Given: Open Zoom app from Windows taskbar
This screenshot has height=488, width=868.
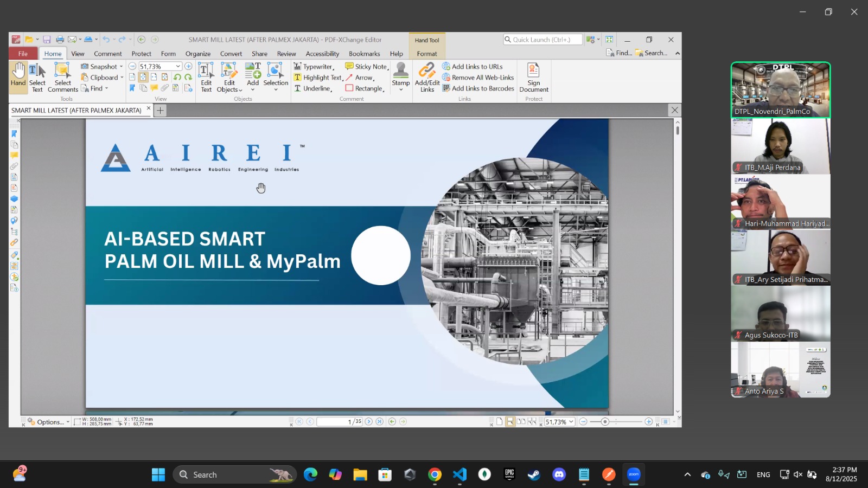Looking at the screenshot, I should tap(634, 474).
